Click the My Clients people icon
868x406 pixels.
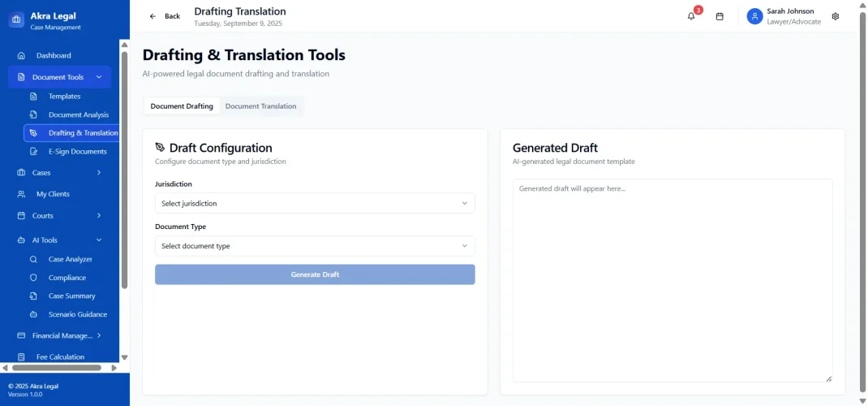coord(21,195)
